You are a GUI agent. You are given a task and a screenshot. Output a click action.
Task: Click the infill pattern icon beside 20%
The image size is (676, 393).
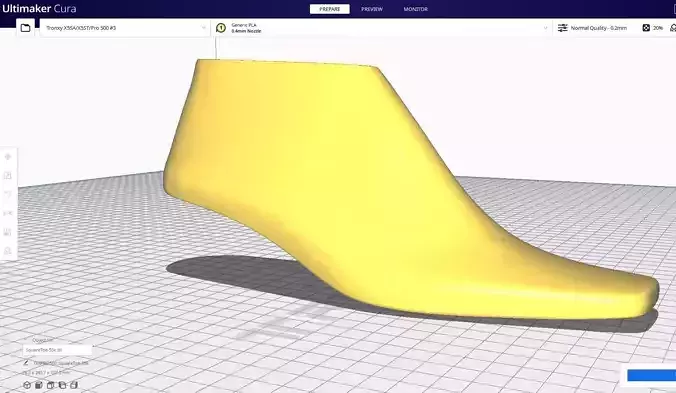646,28
